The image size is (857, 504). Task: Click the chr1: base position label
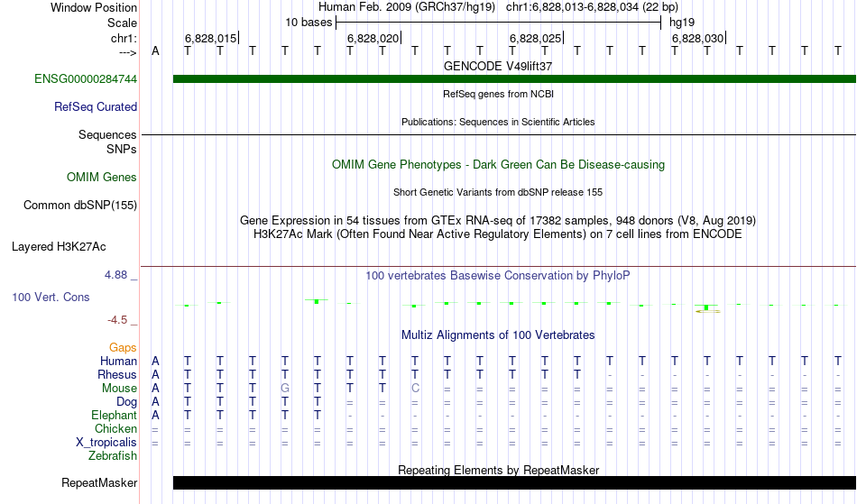[x=124, y=38]
